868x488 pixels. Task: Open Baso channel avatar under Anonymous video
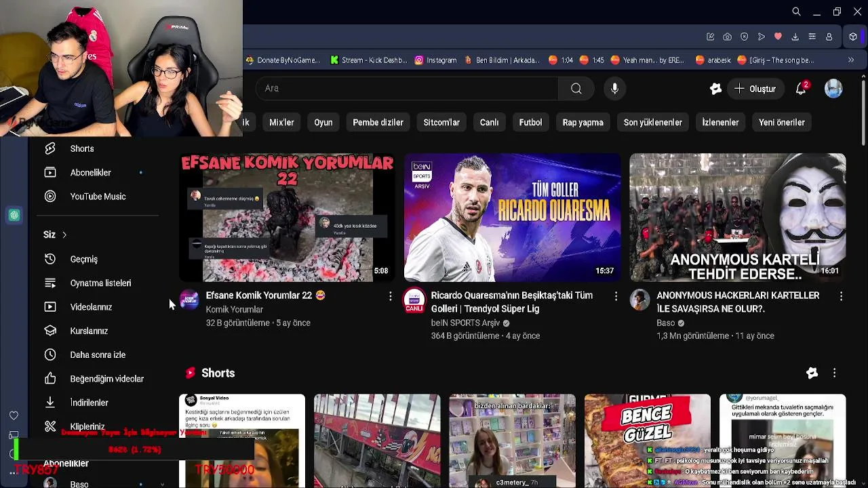tap(639, 300)
